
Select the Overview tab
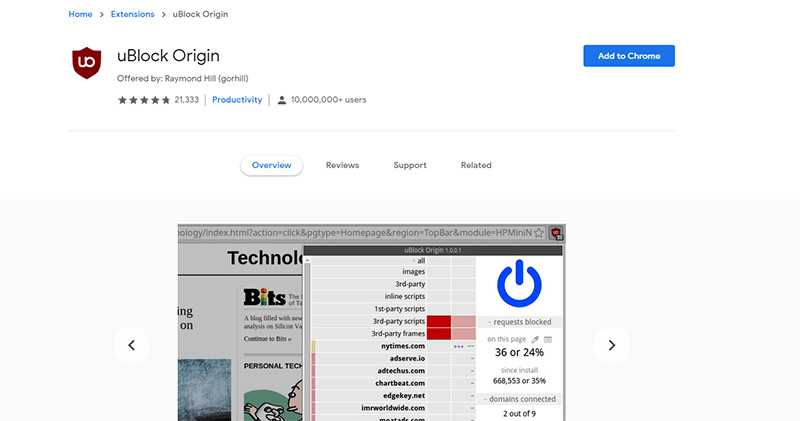(271, 165)
